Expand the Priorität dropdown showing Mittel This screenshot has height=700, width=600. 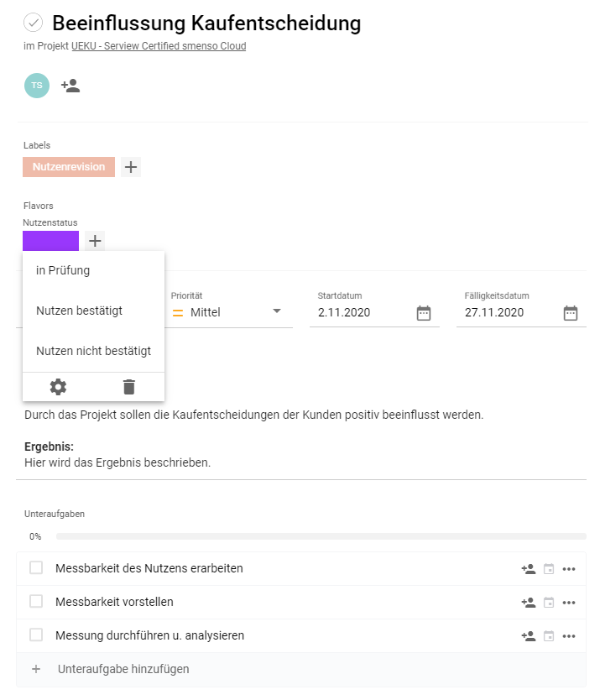click(276, 312)
